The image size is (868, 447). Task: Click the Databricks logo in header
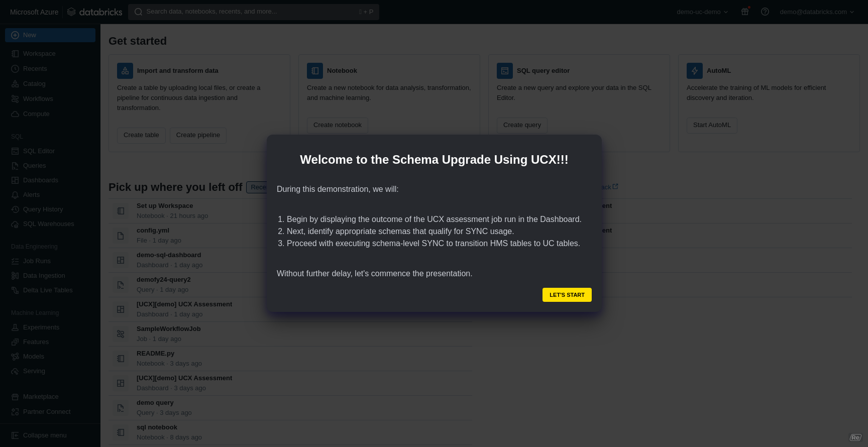click(95, 12)
